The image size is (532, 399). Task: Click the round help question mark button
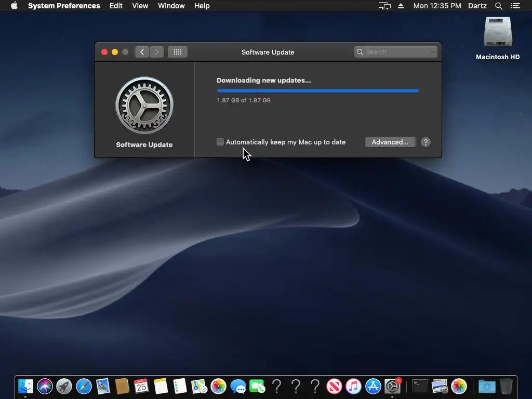coord(425,142)
